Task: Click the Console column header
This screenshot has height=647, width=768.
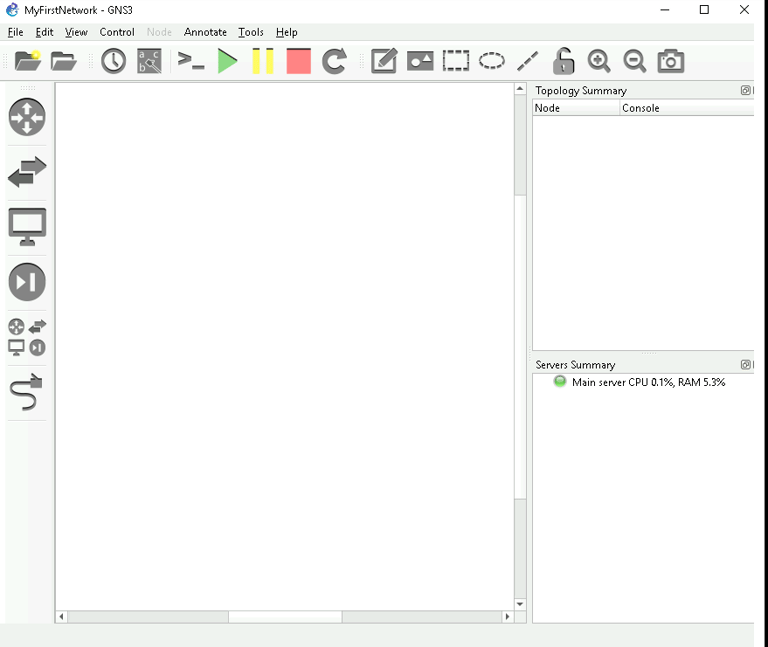Action: pos(687,108)
